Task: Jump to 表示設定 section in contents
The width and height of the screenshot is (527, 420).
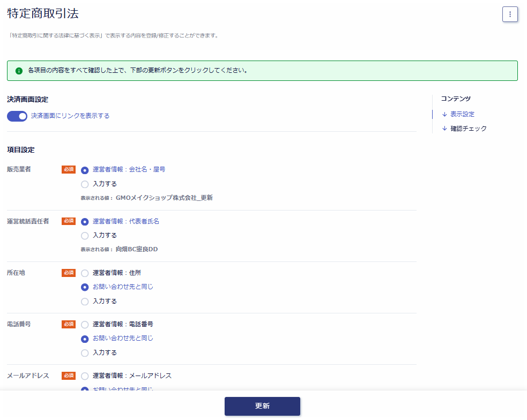Action: click(462, 114)
